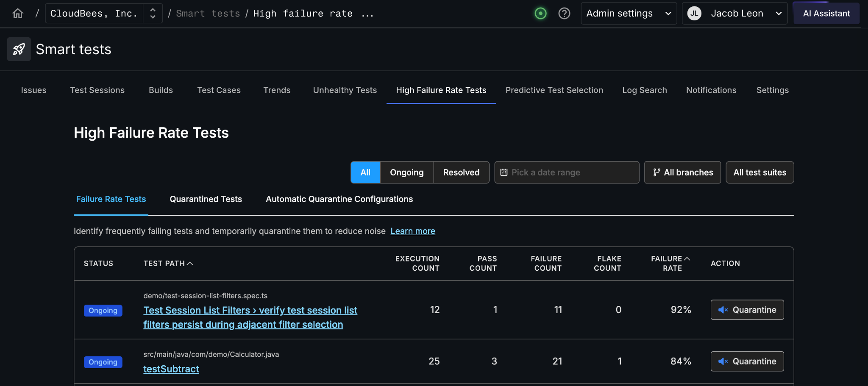Go to the home icon in breadcrumb

click(x=18, y=14)
